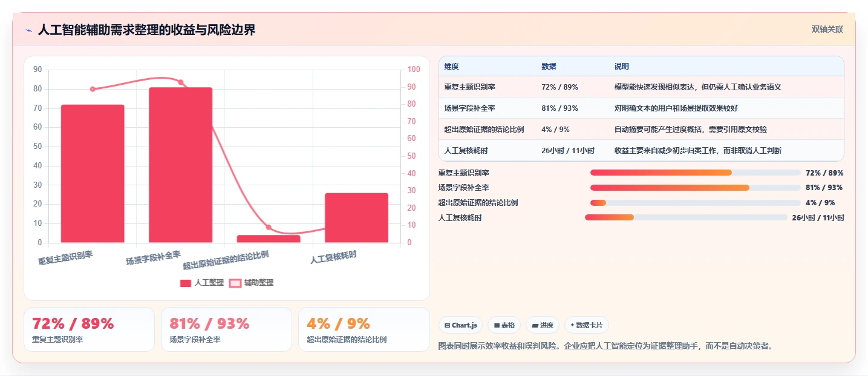Open the 72% / 89% stat card
The width and height of the screenshot is (868, 376).
coord(89,329)
